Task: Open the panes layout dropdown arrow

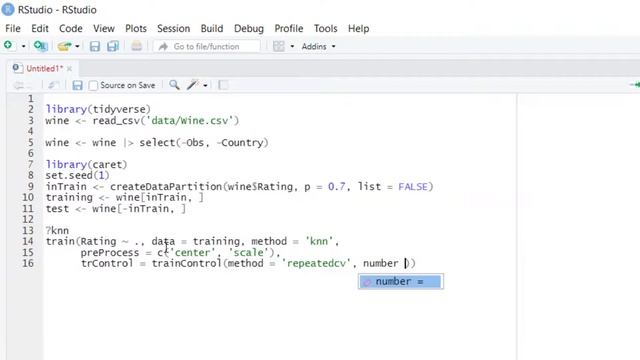Action: click(292, 46)
